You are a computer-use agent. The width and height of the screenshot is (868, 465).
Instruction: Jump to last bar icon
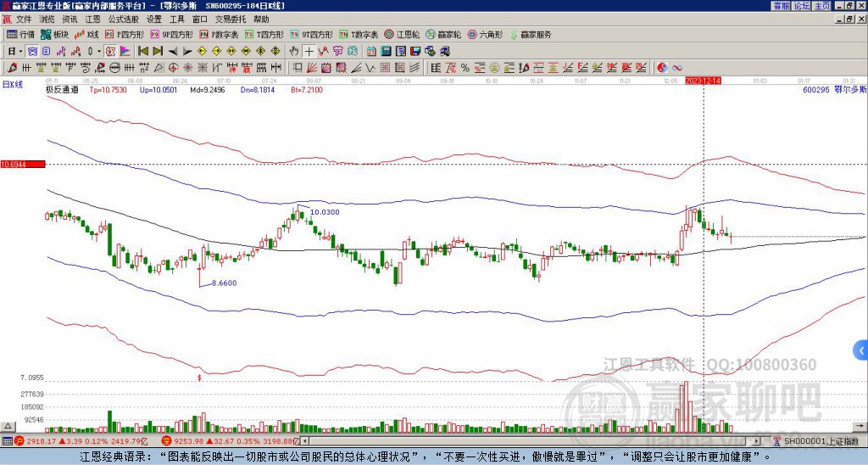[x=158, y=52]
